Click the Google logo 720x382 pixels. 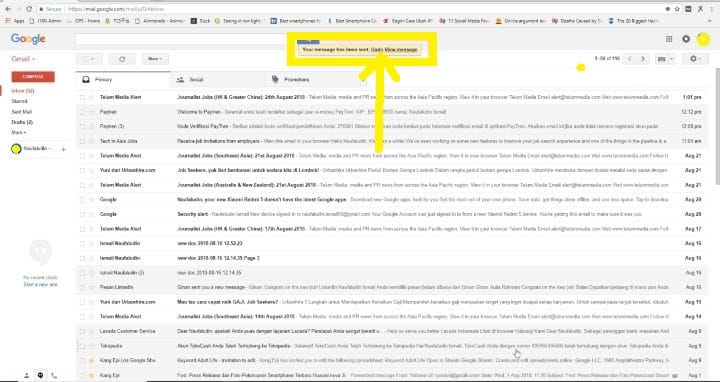click(28, 39)
